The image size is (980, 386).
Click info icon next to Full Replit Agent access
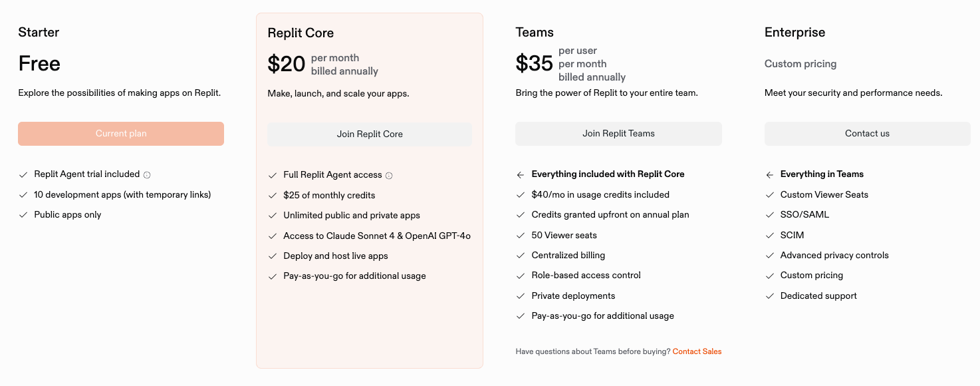(389, 176)
